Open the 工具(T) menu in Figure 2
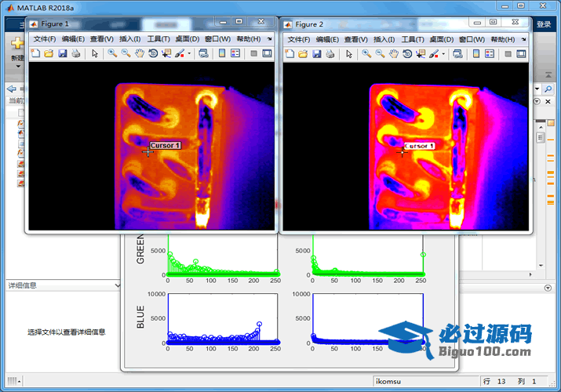Viewport: 561px width, 392px height. click(413, 38)
